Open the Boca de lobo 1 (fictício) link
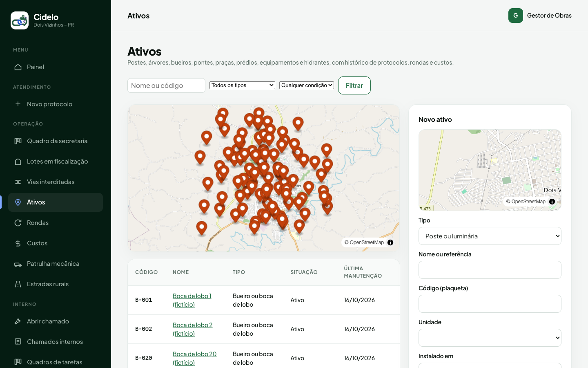The width and height of the screenshot is (588, 368). click(192, 300)
